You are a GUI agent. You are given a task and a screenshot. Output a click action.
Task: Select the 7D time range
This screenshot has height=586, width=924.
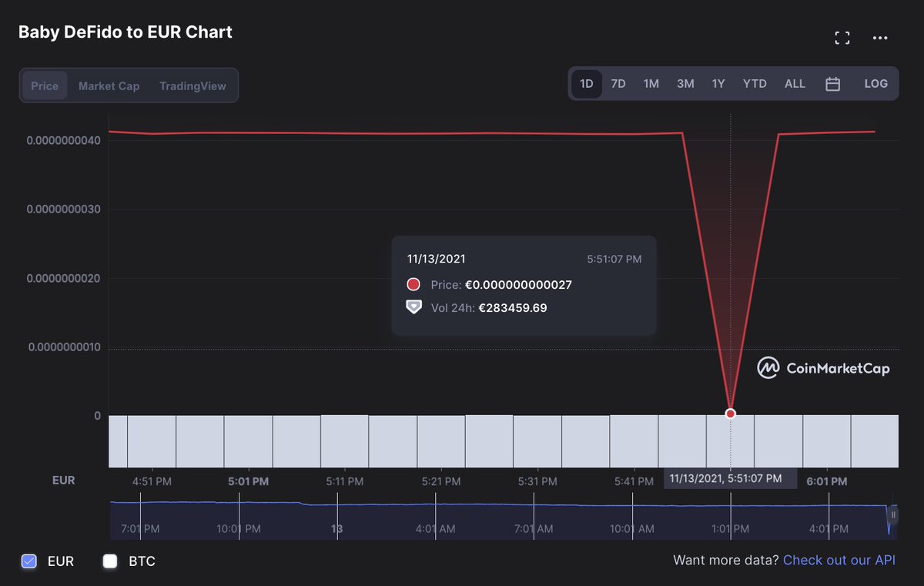point(618,84)
